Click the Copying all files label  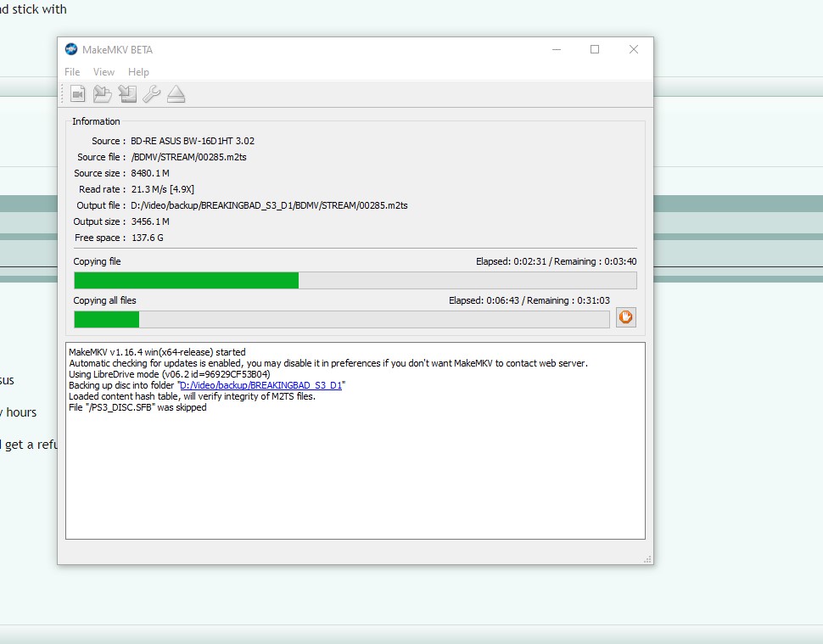coord(104,300)
